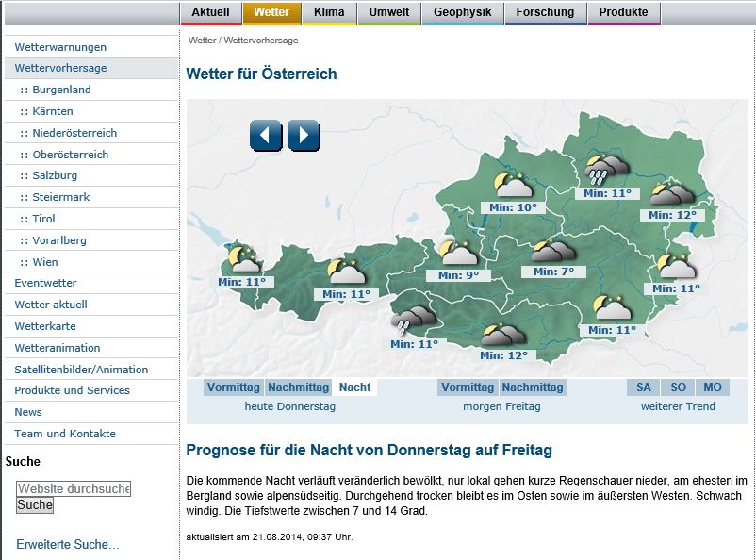This screenshot has height=560, width=756.
Task: Click the Kärnten cloud icon above Min: 12°
Action: click(x=502, y=336)
